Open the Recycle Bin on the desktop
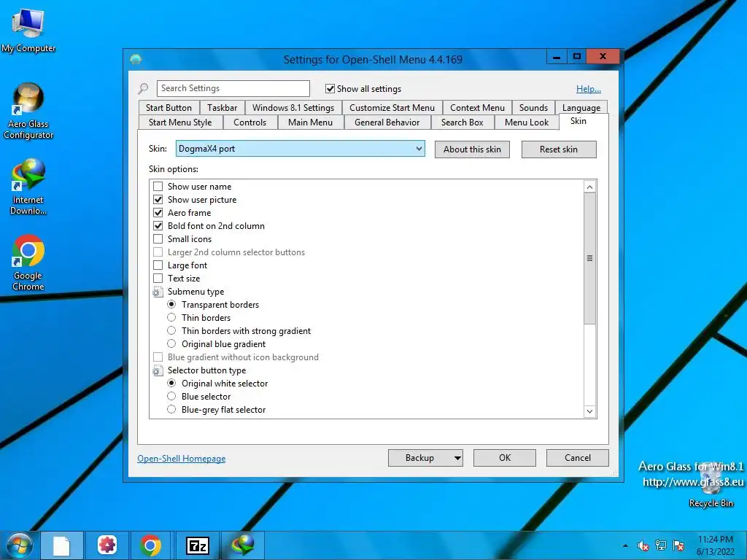This screenshot has height=560, width=747. (x=711, y=483)
